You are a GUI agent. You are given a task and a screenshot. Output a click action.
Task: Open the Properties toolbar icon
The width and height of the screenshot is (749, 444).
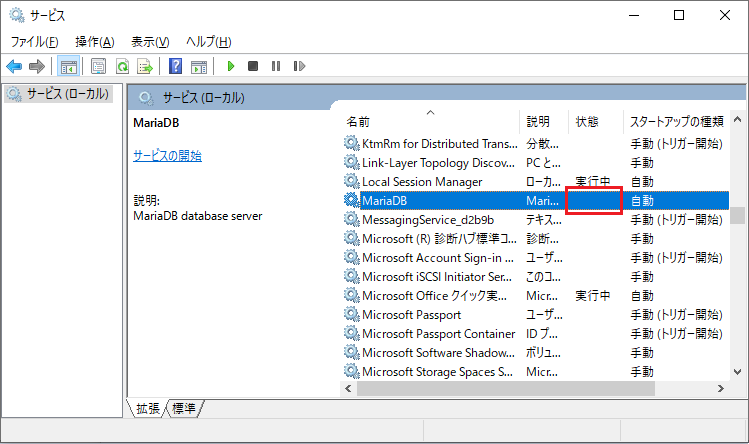click(x=98, y=66)
